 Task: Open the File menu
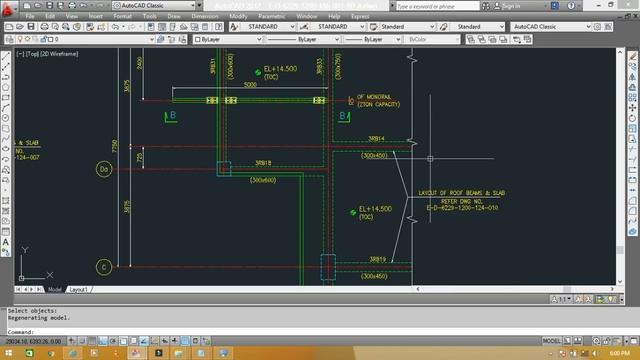(x=30, y=16)
